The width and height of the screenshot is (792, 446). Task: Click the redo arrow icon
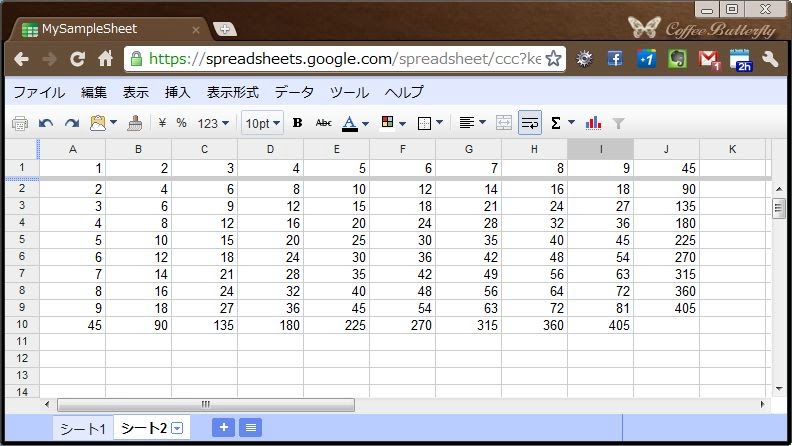(71, 123)
